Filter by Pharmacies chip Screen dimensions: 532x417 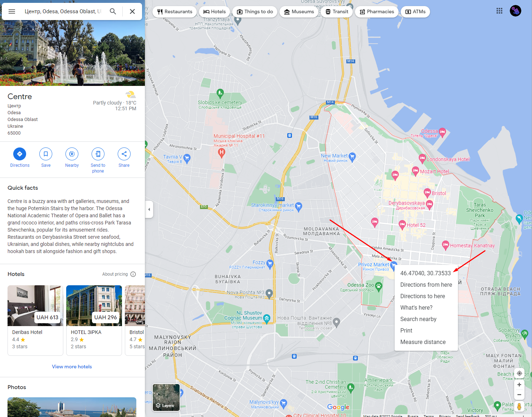click(377, 11)
